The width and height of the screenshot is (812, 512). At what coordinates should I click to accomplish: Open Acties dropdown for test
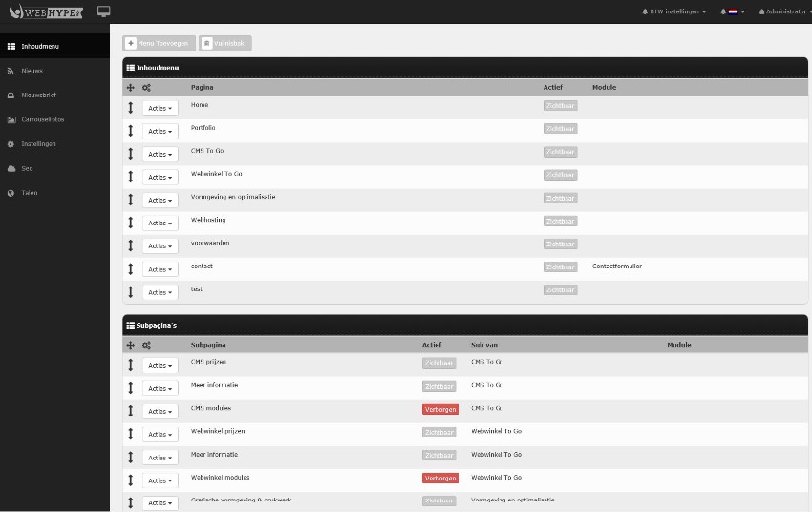(x=160, y=292)
